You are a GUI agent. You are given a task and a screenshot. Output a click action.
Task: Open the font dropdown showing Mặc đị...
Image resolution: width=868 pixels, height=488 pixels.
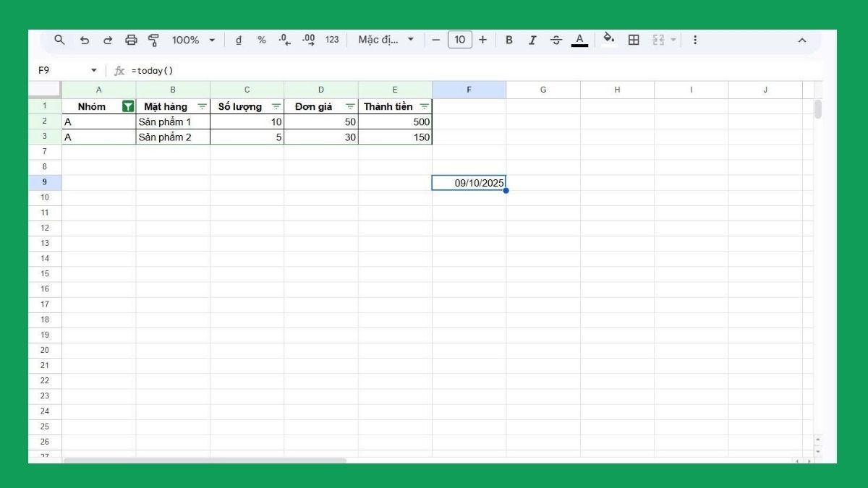[x=387, y=40]
